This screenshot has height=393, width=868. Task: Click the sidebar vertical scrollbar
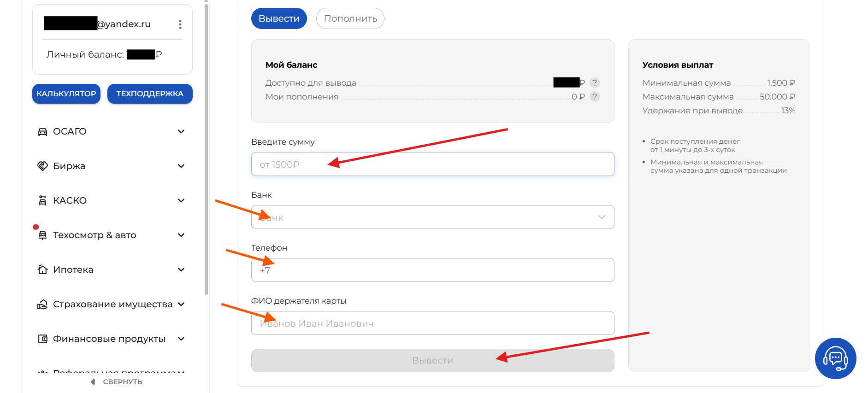tap(206, 147)
